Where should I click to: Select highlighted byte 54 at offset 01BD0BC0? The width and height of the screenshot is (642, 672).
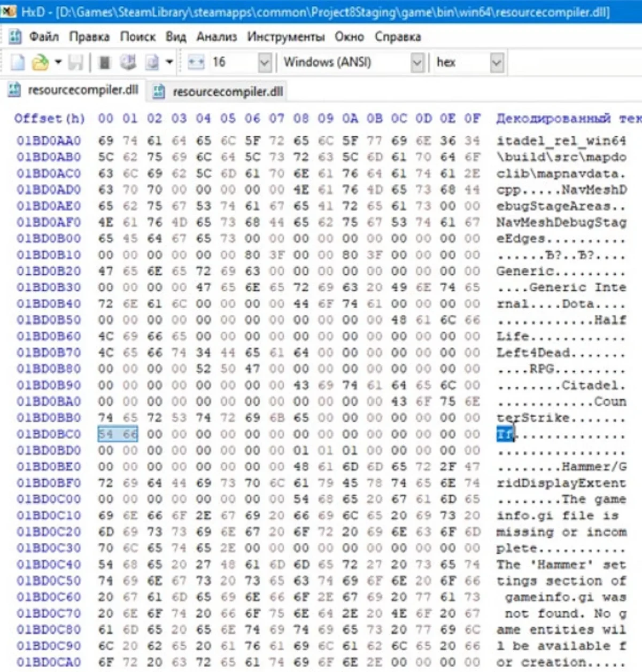pyautogui.click(x=106, y=434)
